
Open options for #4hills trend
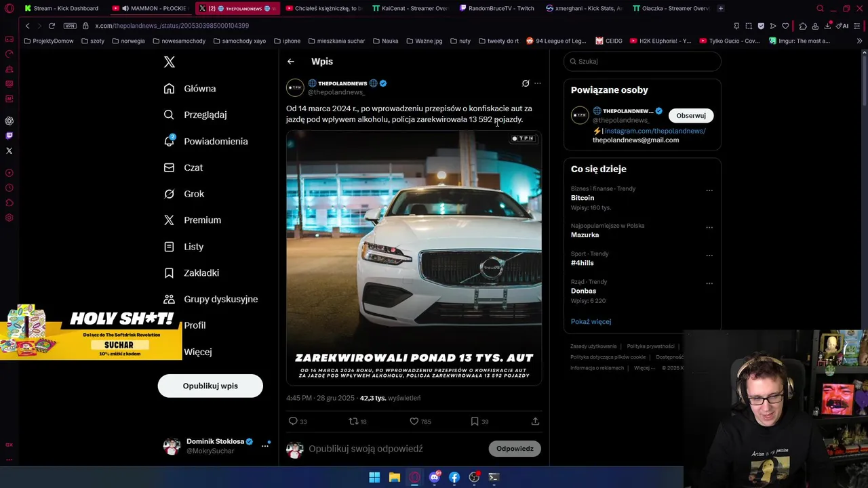709,256
